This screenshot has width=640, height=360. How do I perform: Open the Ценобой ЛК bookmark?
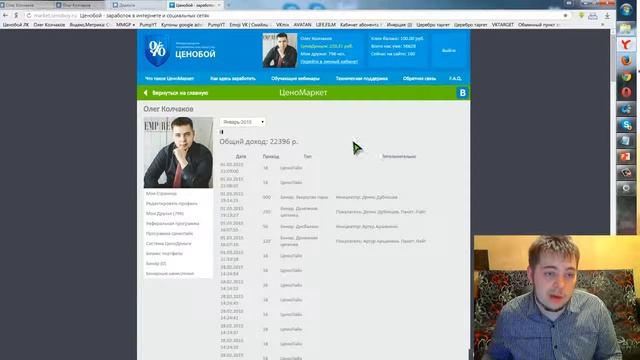[x=16, y=25]
